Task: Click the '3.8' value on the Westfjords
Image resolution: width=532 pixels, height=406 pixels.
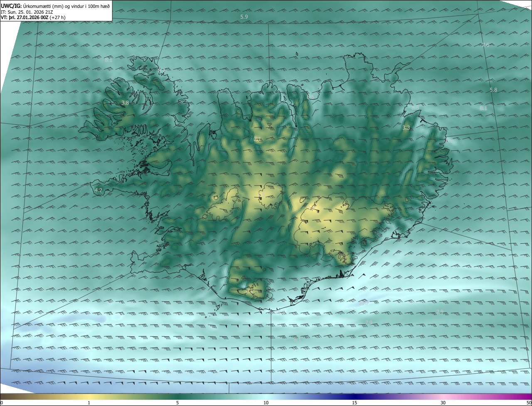Action: point(125,103)
